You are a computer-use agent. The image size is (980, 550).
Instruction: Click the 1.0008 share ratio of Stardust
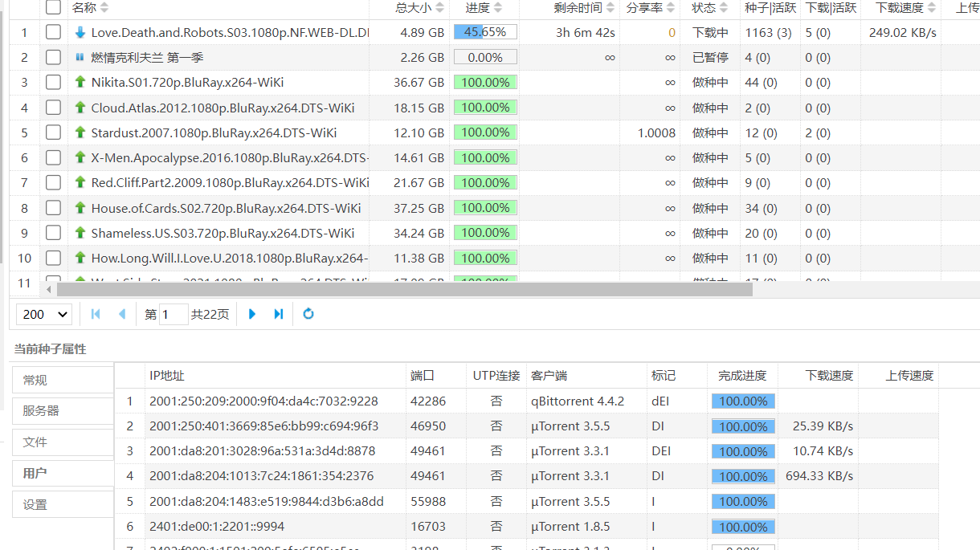pos(657,132)
